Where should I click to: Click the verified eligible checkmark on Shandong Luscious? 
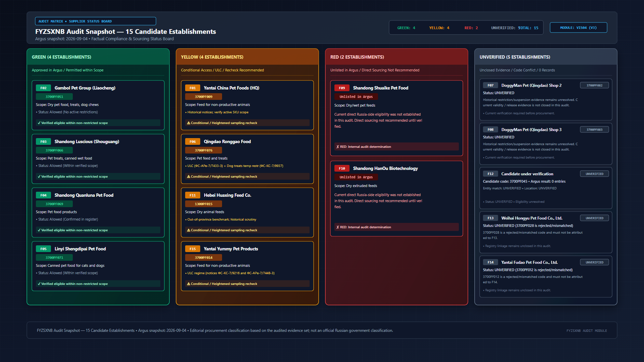coord(39,176)
